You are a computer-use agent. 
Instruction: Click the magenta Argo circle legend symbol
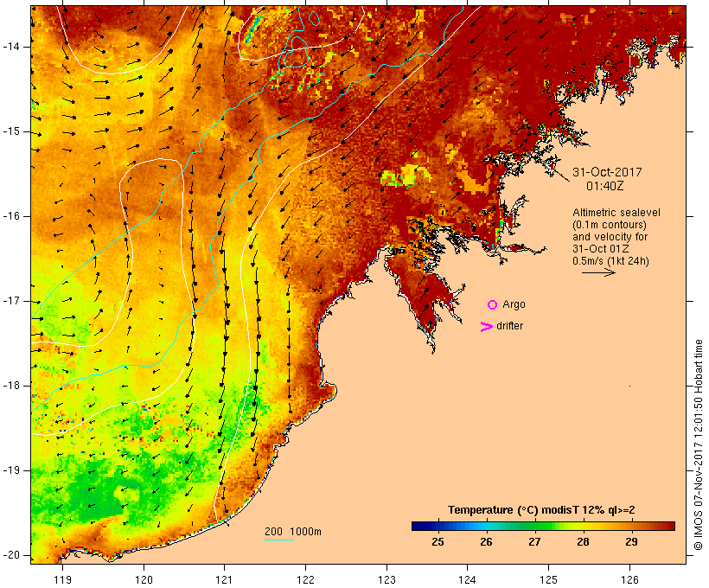(493, 305)
